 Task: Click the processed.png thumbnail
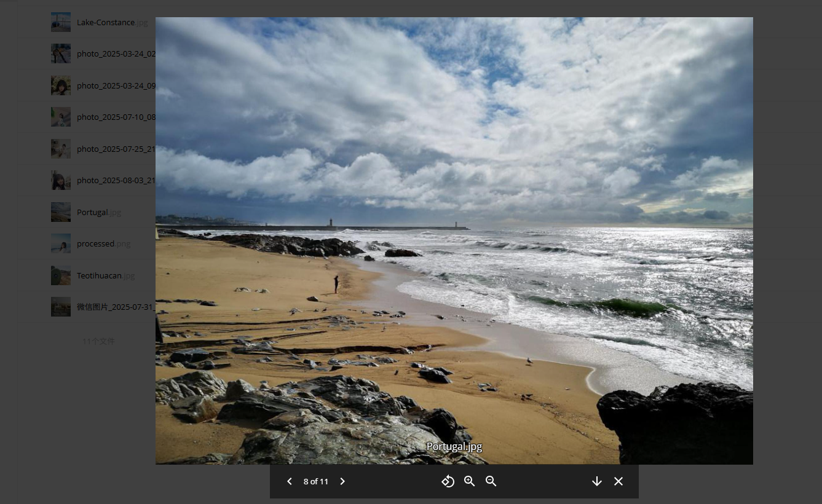click(x=61, y=243)
